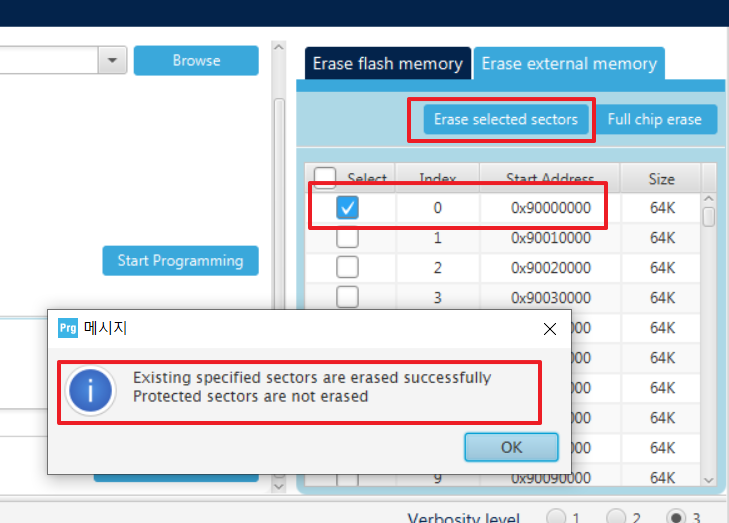Screen dimensions: 729x523
Task: Click Start Programming button
Action: tap(180, 261)
